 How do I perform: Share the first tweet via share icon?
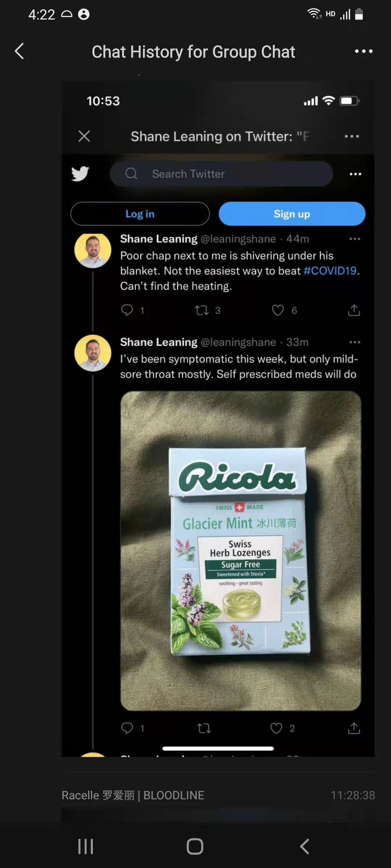pyautogui.click(x=354, y=310)
